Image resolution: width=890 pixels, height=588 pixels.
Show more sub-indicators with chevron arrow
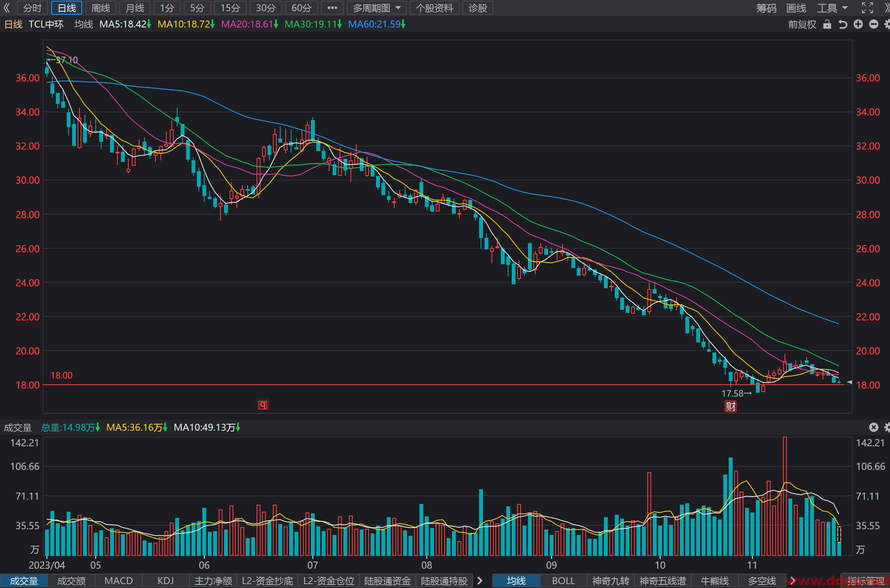click(480, 581)
